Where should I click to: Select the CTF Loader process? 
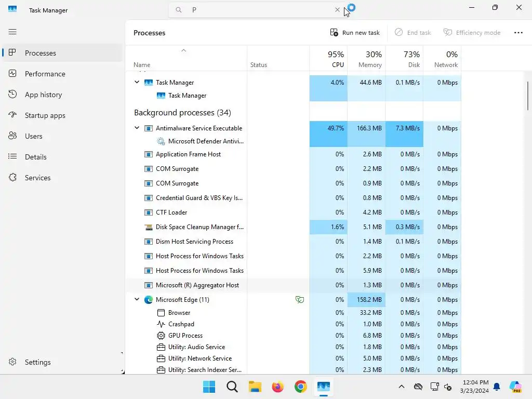point(294,212)
